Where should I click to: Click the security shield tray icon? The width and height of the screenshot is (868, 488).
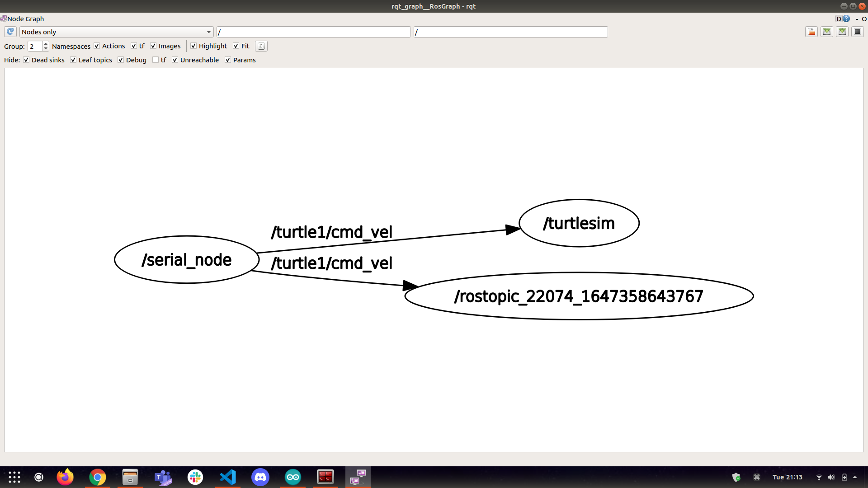point(736,477)
